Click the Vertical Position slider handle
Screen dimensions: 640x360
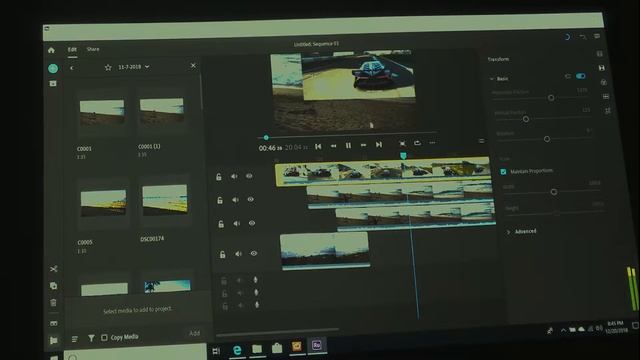point(526,119)
